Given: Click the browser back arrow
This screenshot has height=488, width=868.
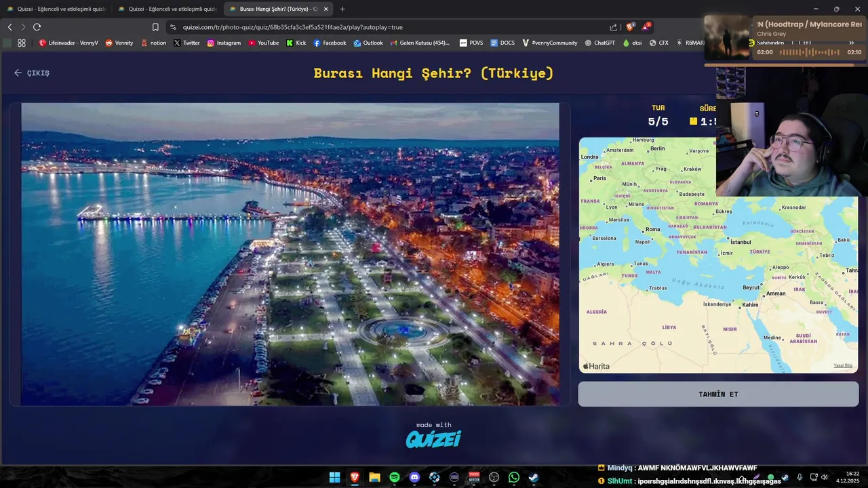Looking at the screenshot, I should [x=9, y=27].
